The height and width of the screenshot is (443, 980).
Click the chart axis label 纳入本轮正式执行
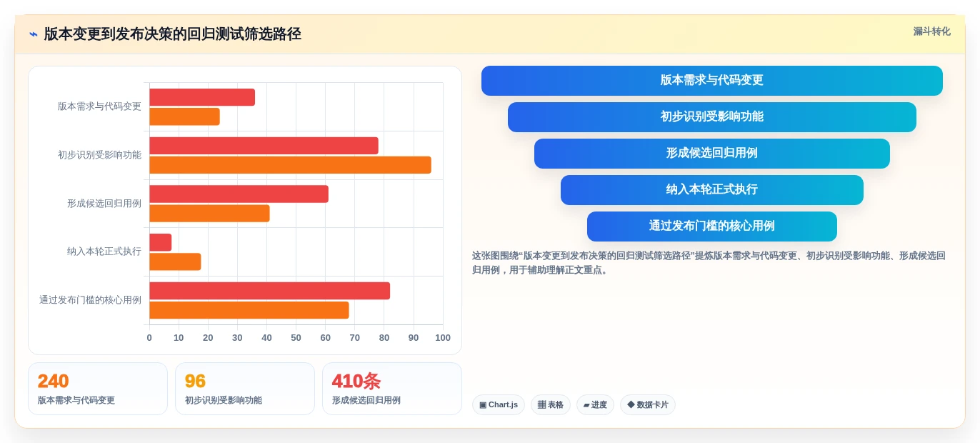(x=104, y=252)
